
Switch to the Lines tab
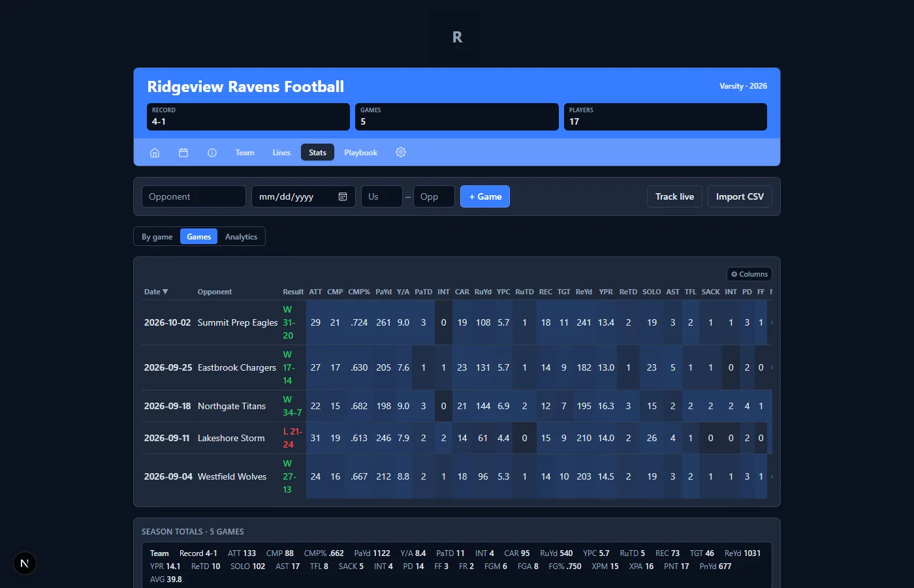pos(281,152)
